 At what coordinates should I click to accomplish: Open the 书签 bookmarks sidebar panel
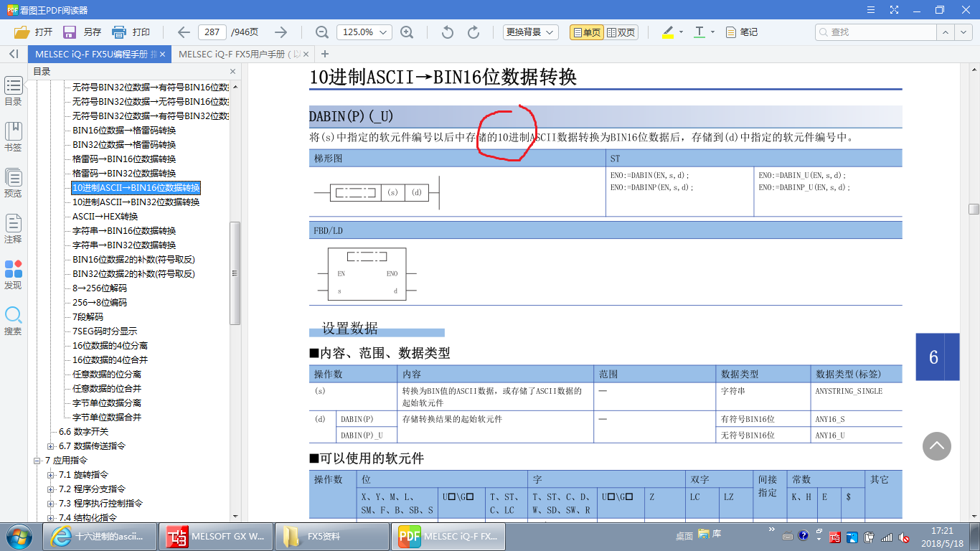13,136
